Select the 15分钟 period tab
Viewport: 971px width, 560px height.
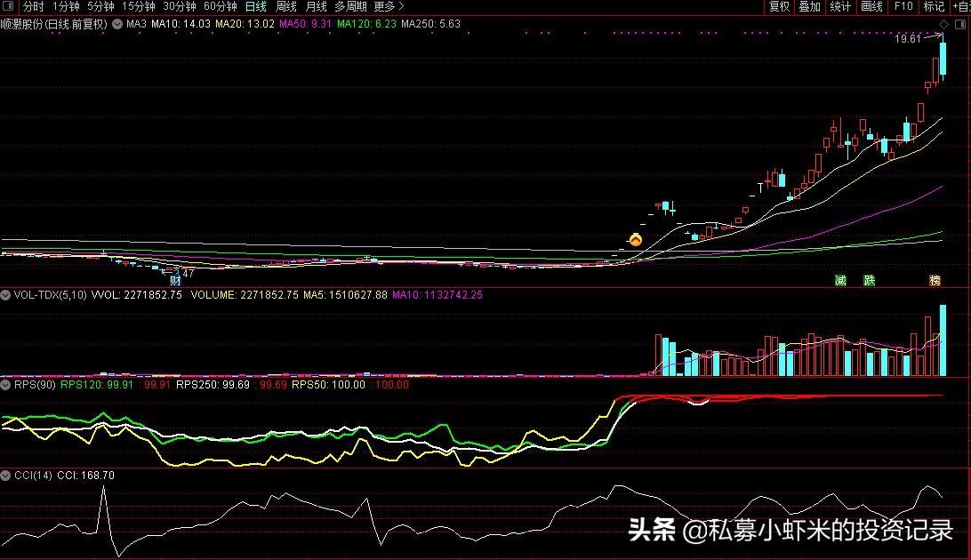coord(138,6)
